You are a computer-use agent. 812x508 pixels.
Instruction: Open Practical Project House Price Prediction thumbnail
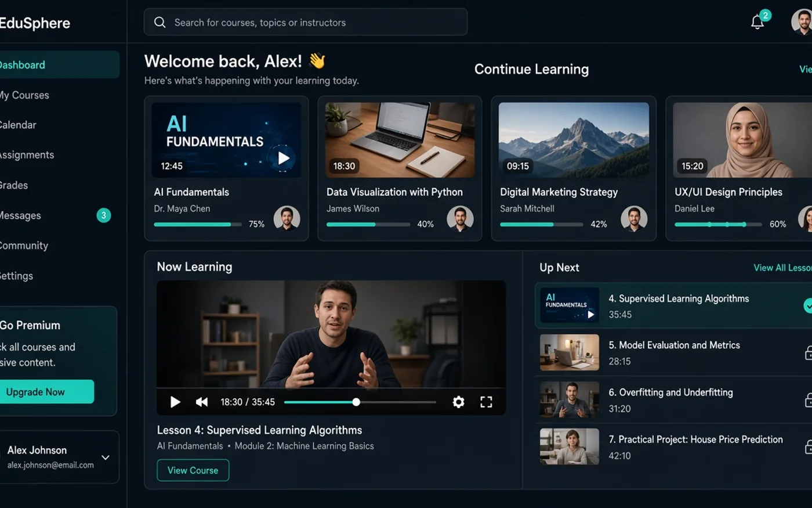[570, 446]
